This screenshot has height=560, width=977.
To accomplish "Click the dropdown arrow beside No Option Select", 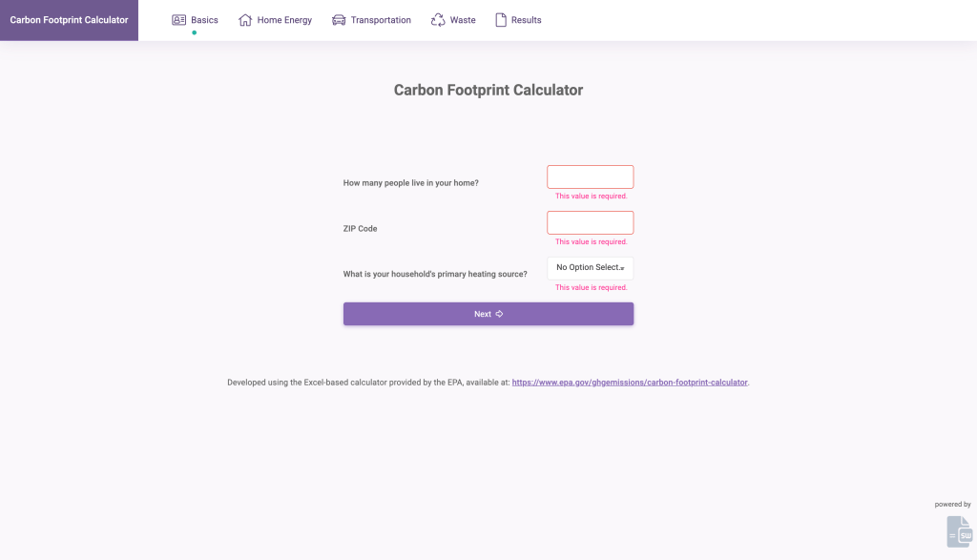I will pyautogui.click(x=622, y=268).
